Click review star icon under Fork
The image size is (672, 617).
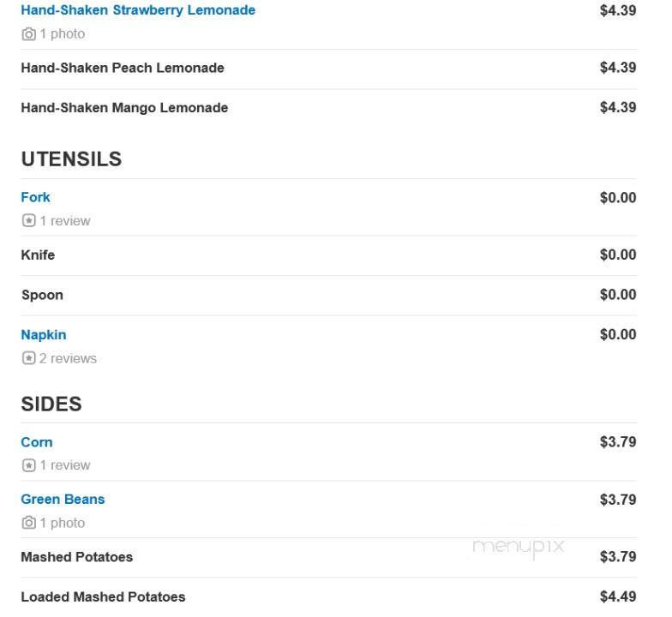tap(29, 221)
